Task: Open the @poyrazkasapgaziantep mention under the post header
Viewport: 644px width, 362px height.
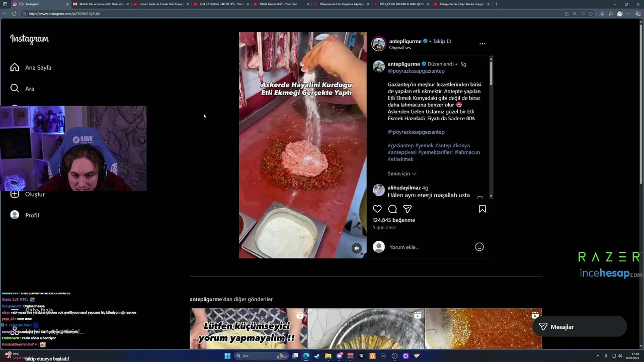Action: click(x=416, y=71)
